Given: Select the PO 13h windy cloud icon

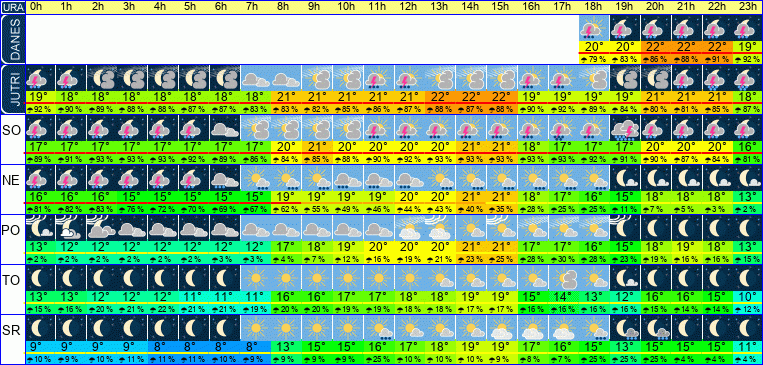Looking at the screenshot, I should point(440,227).
